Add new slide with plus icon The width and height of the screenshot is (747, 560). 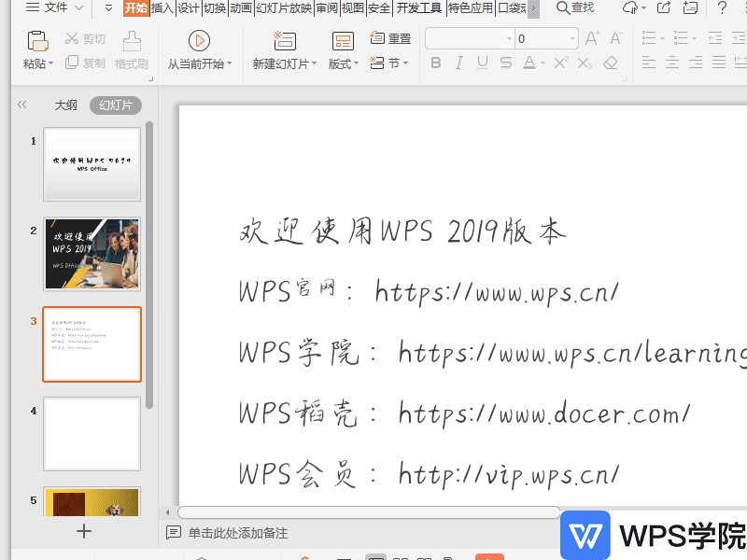(84, 531)
